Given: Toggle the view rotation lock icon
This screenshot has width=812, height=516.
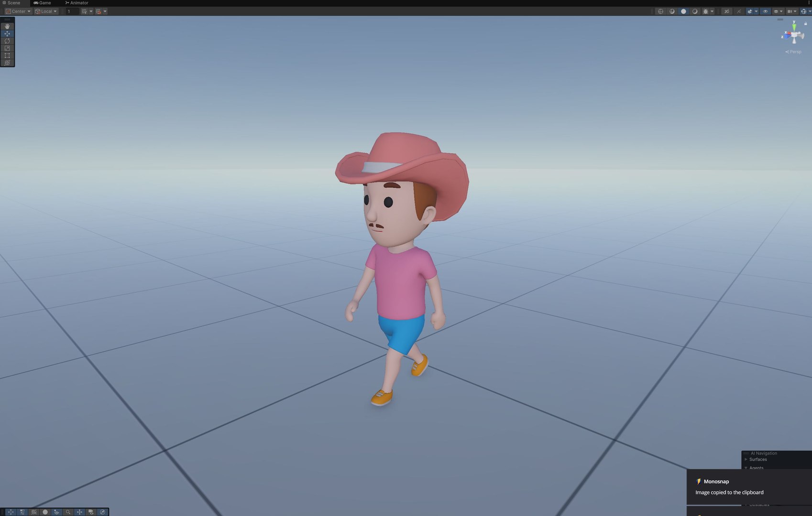Looking at the screenshot, I should (805, 23).
